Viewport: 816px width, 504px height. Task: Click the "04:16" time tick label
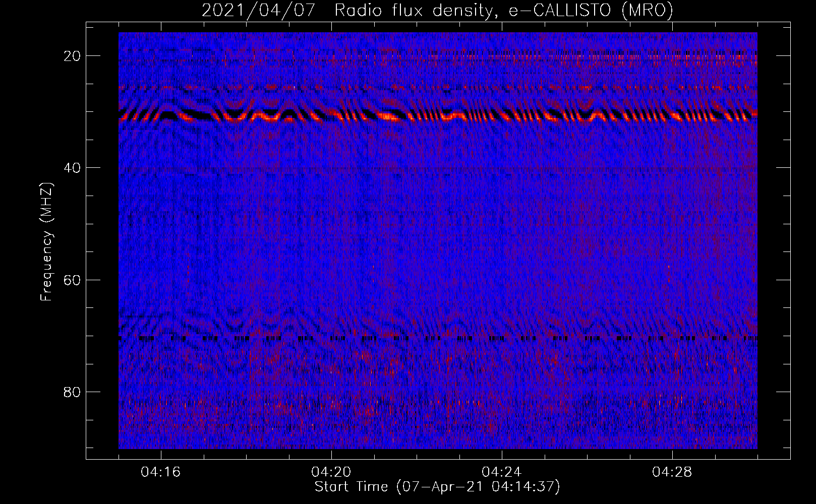pyautogui.click(x=160, y=472)
